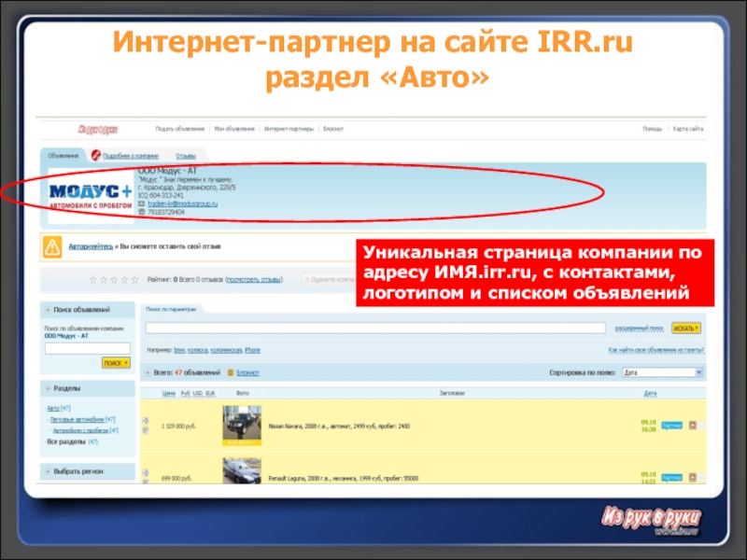747x560 pixels.
Task: Click the yellow ИСКАТЬ button
Action: click(686, 329)
